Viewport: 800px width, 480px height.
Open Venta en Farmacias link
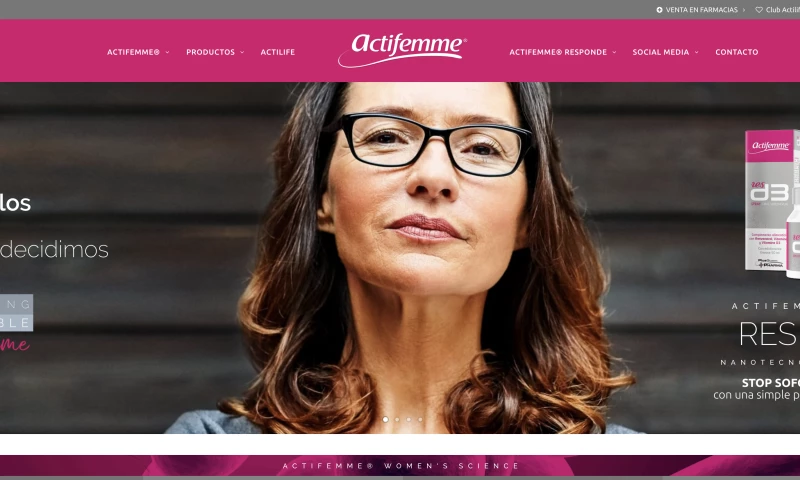point(702,10)
